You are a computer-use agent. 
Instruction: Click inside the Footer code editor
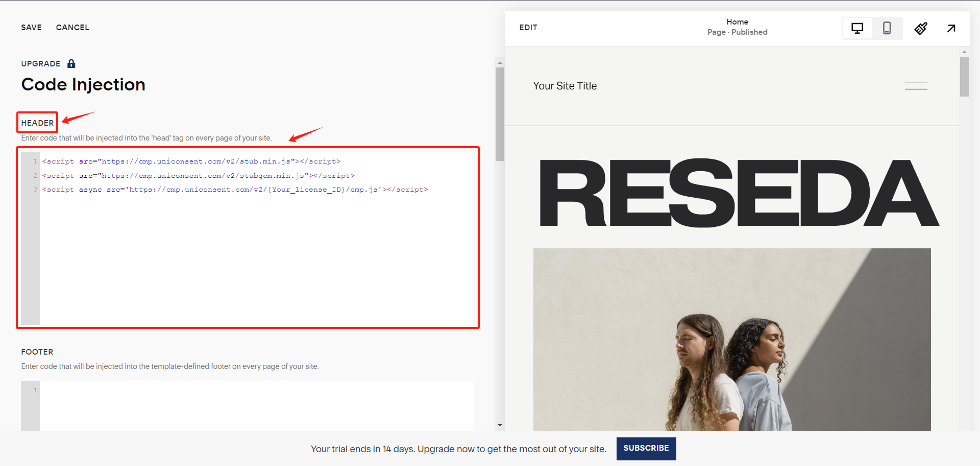(x=248, y=406)
